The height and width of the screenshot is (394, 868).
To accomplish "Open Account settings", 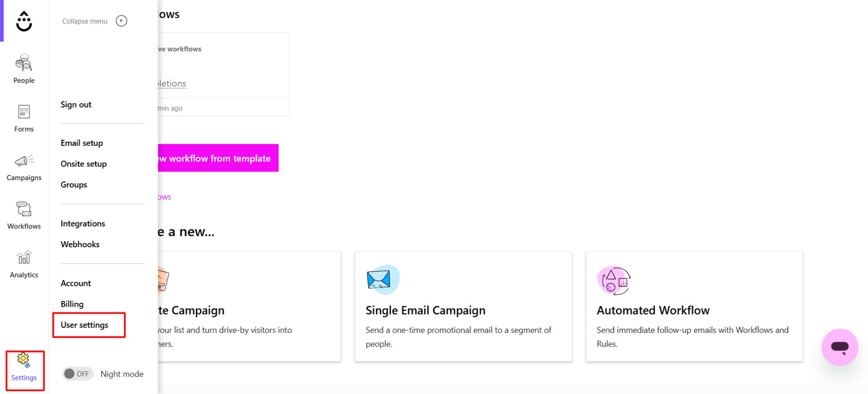I will (x=76, y=283).
